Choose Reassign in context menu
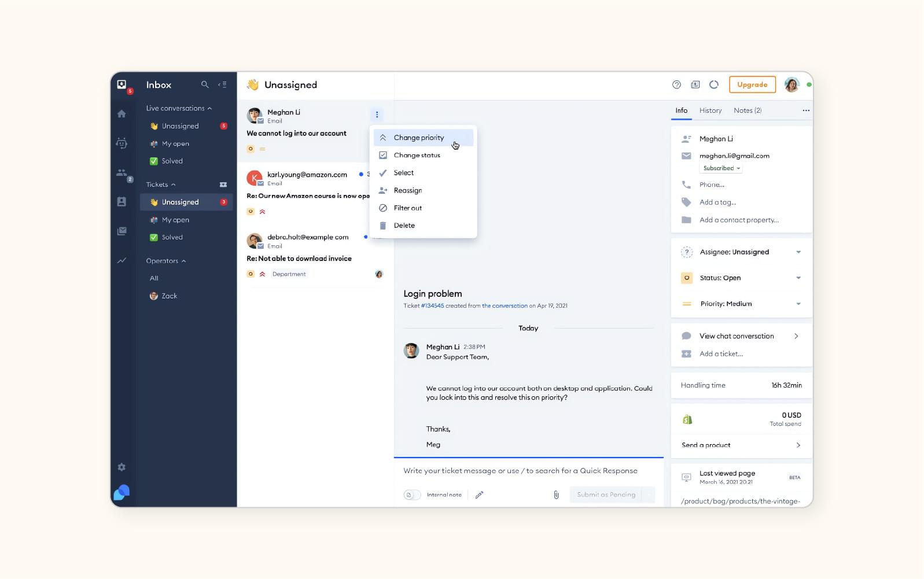Image resolution: width=924 pixels, height=579 pixels. click(424, 190)
